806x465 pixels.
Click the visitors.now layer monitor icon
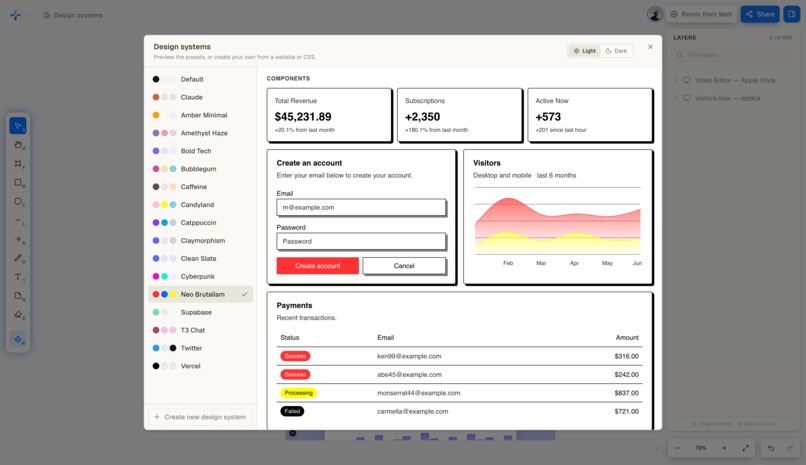point(686,98)
